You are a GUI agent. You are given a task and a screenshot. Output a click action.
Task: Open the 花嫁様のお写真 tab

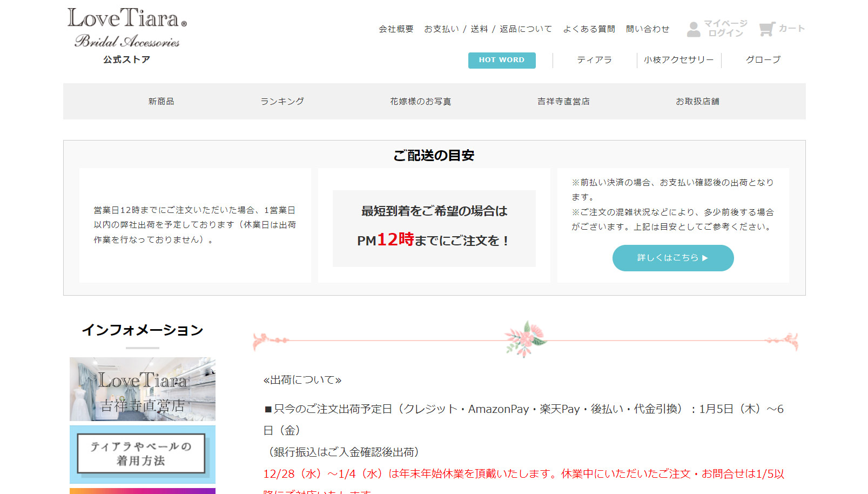420,101
